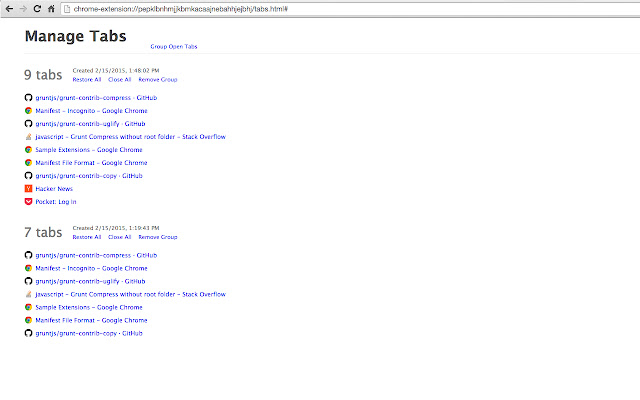Click the red Pocket favicon
Image resolution: width=640 pixels, height=400 pixels.
28,202
